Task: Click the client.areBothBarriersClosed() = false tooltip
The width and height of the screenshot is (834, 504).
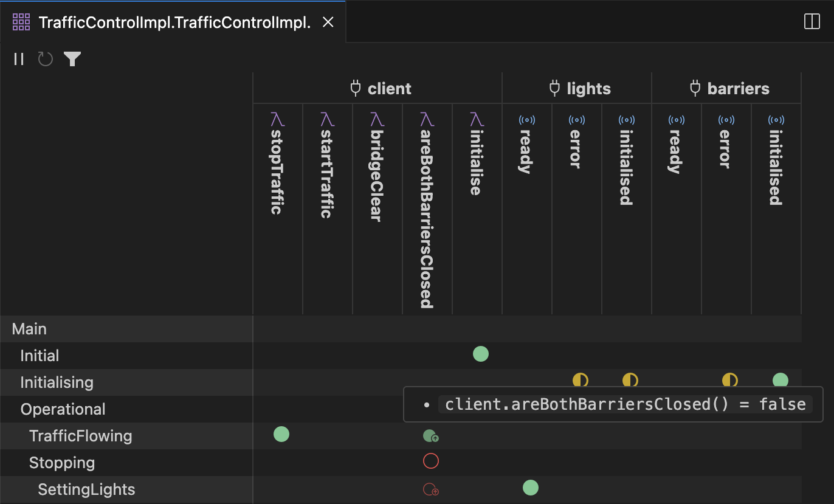Action: click(x=613, y=404)
